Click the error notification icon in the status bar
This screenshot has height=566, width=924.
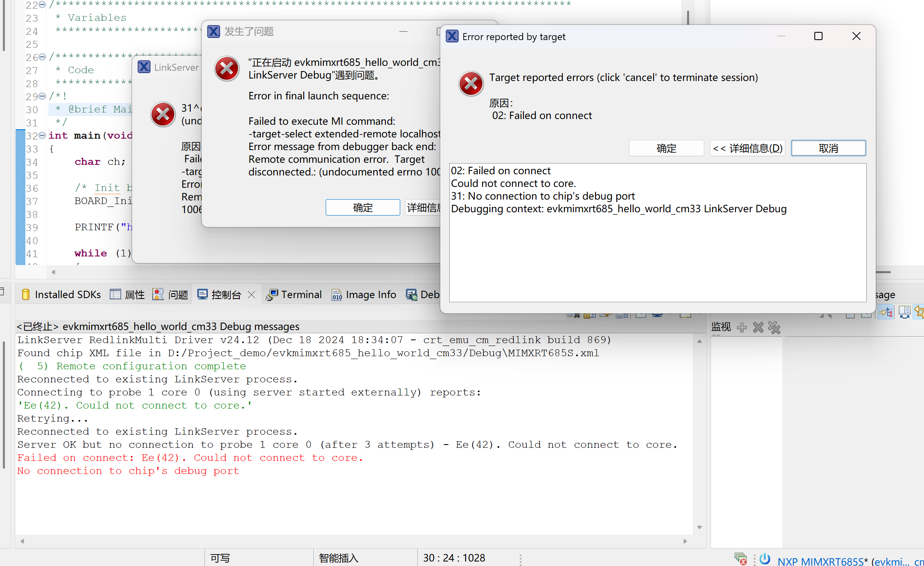(x=740, y=558)
